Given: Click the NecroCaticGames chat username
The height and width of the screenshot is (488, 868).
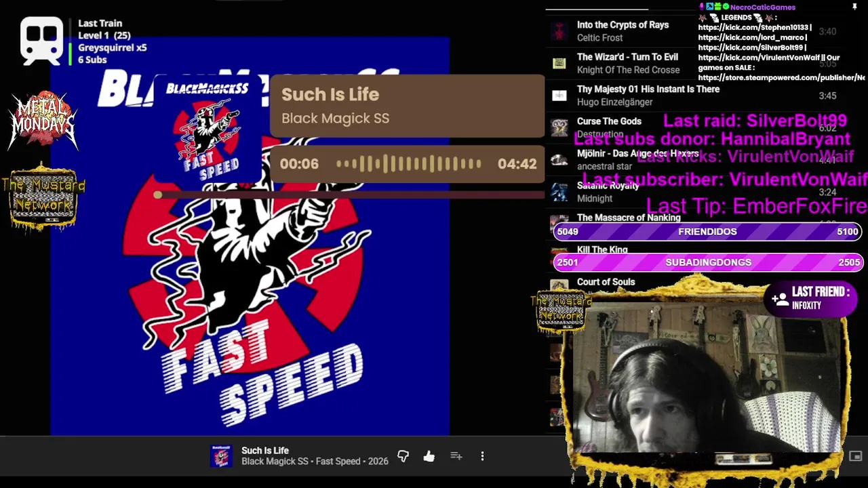Looking at the screenshot, I should pos(762,7).
